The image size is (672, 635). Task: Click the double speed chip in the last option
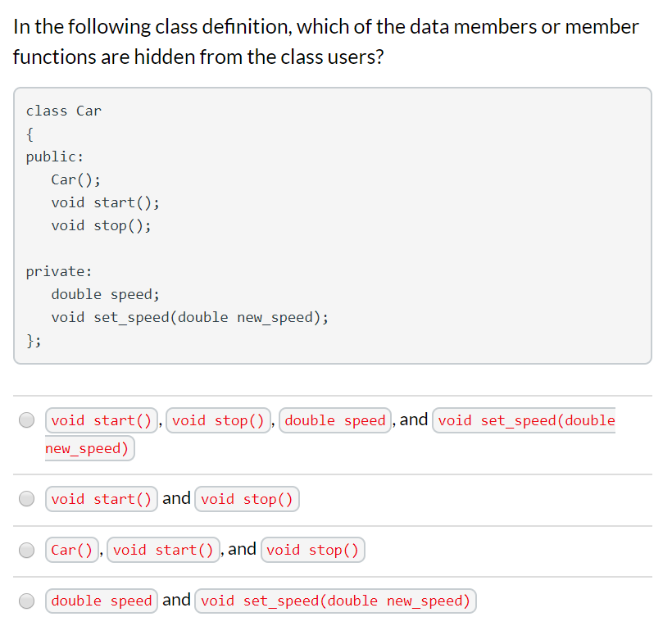click(x=101, y=601)
